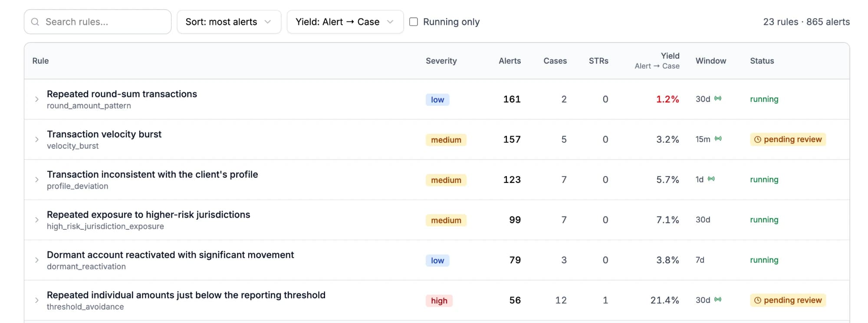
Task: Click the Yield column header
Action: click(x=657, y=61)
